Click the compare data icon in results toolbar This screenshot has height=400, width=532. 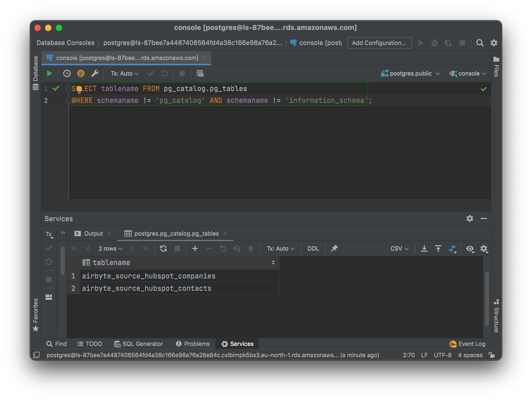(452, 248)
